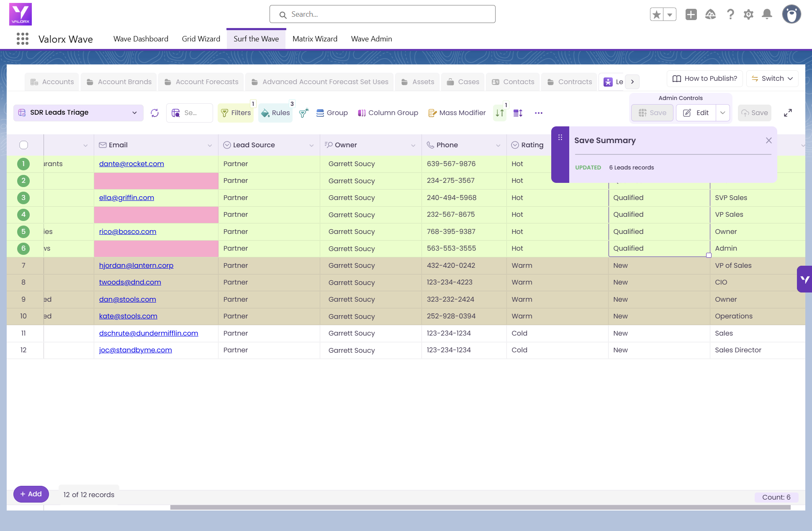Open the dante@rocket.com email link

tap(131, 164)
